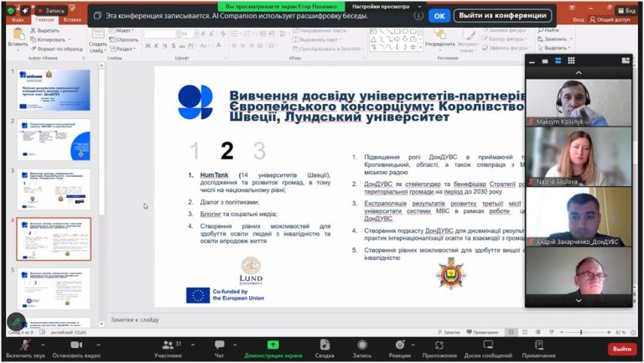Toggle the Запись recording button

pyautogui.click(x=362, y=349)
